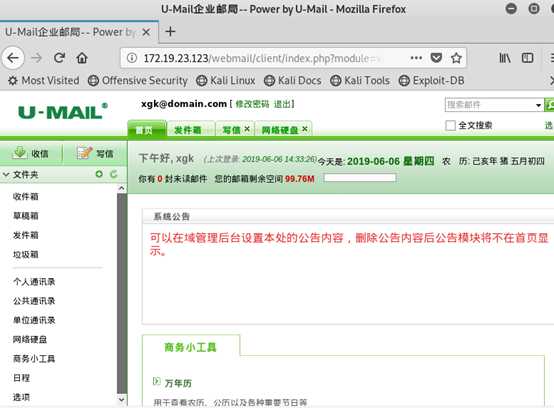554x408 pixels.
Task: Select the 商务小工具 panel tab
Action: [190, 347]
